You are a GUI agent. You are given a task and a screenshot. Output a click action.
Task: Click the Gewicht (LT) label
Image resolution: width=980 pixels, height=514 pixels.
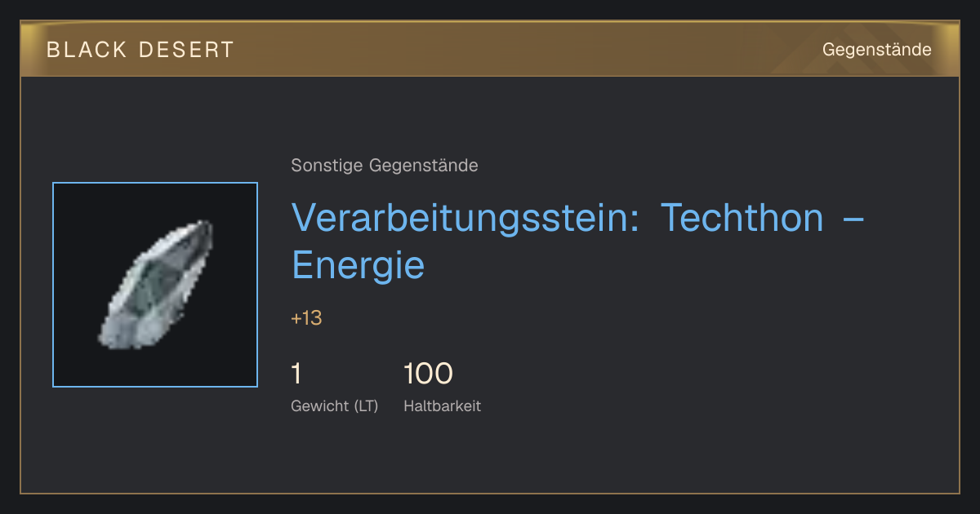335,406
